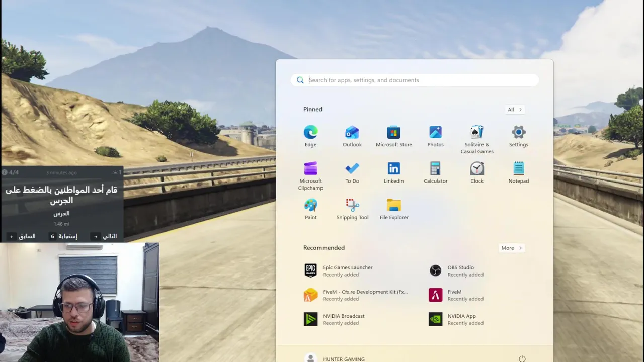The height and width of the screenshot is (362, 644).
Task: Launch the Calculator app
Action: 435,173
